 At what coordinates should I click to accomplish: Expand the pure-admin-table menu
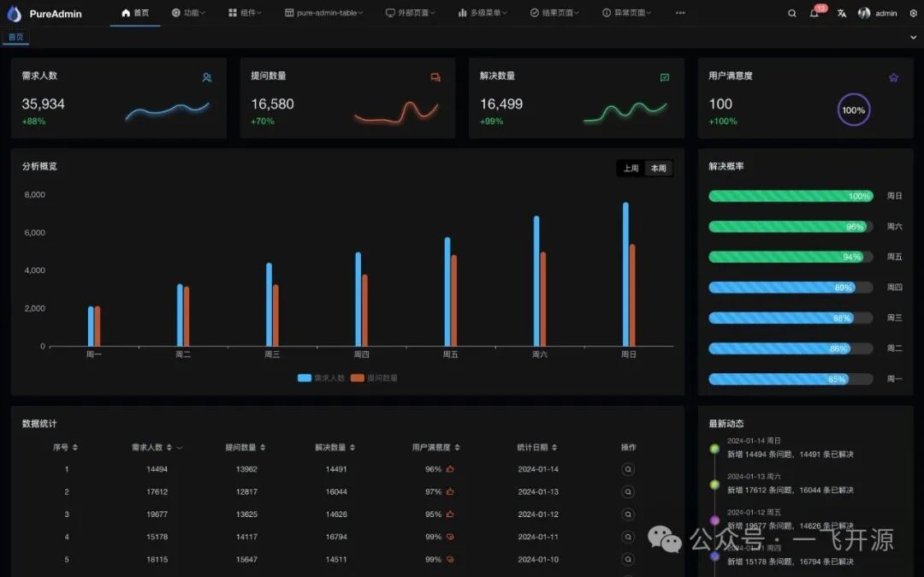323,13
